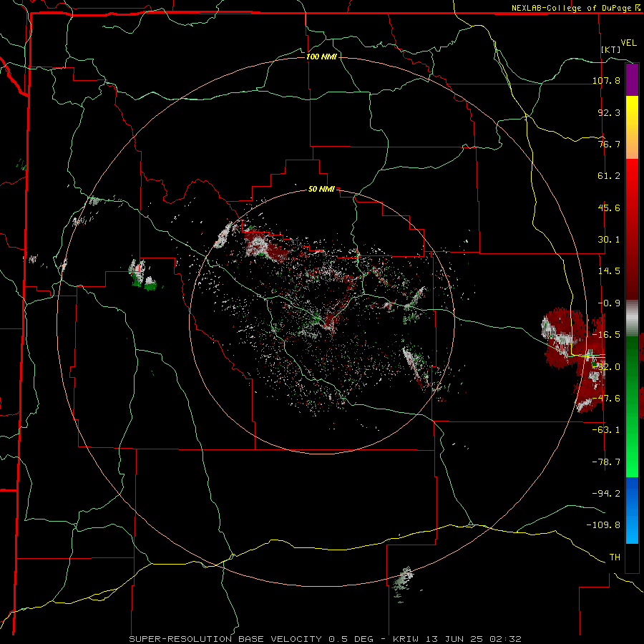Select the 107.8 legend value
The height and width of the screenshot is (644, 644).
tap(606, 80)
